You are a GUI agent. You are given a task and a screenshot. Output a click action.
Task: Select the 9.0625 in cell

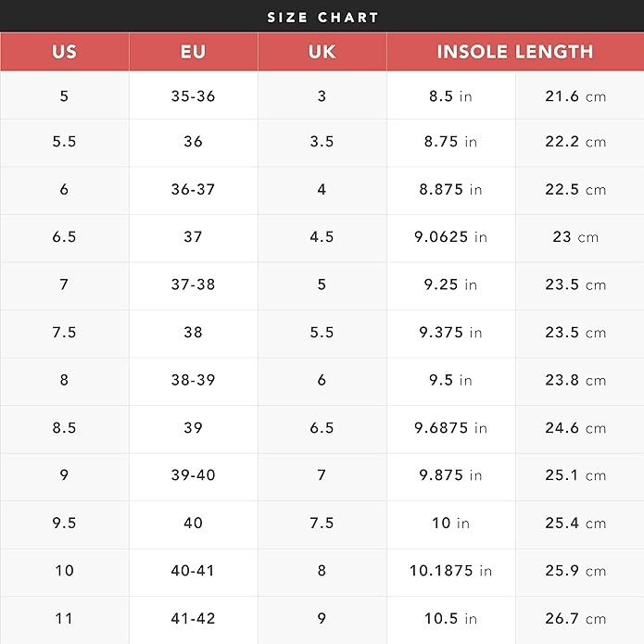click(450, 237)
